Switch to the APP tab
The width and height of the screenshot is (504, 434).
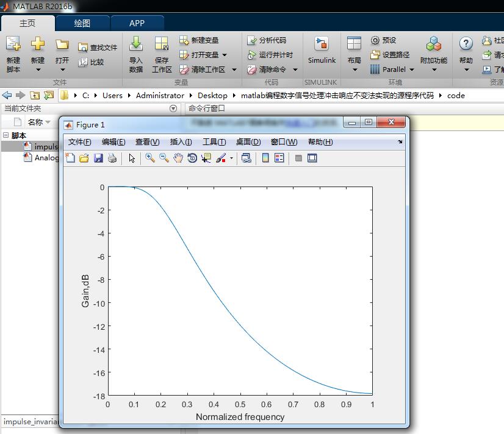137,23
